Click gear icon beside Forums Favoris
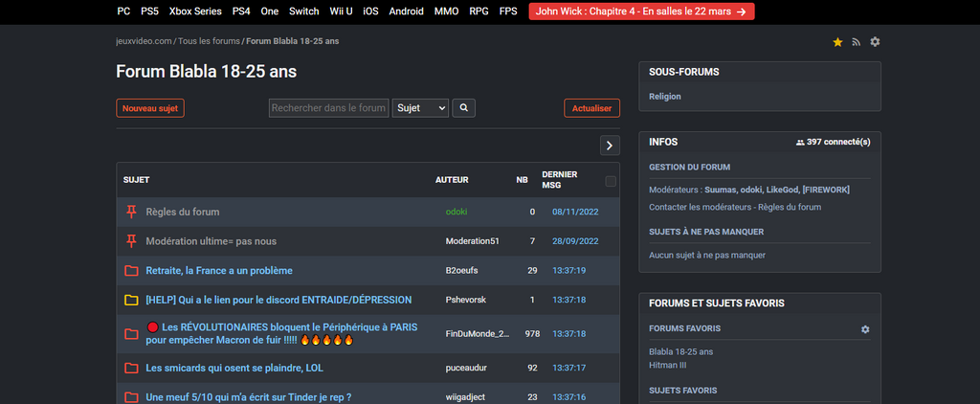The width and height of the screenshot is (980, 404). click(x=865, y=329)
